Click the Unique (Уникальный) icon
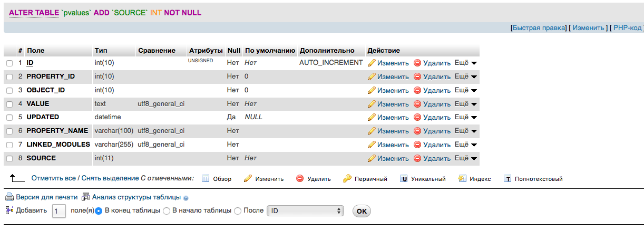The height and width of the screenshot is (230, 644). point(404,179)
